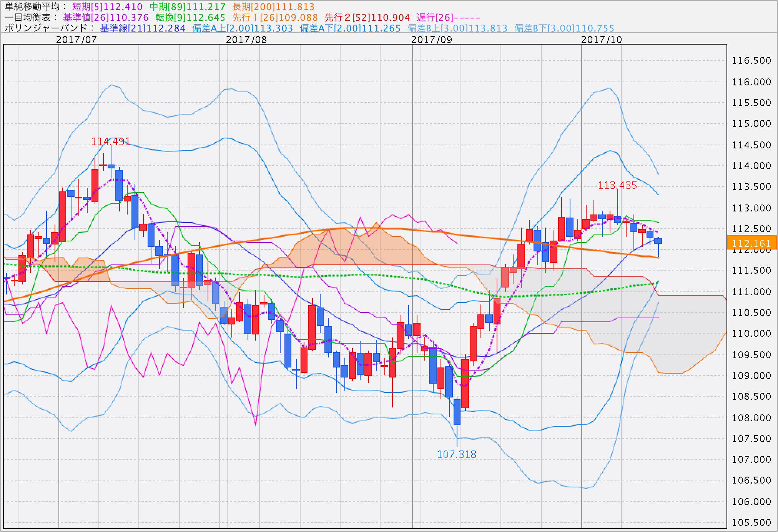Click the 111.000 price axis label
The height and width of the screenshot is (532, 778).
point(751,292)
